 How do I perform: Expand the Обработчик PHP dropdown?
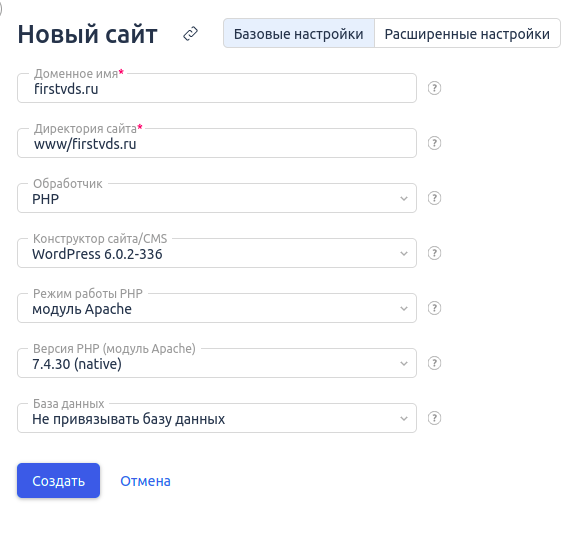pyautogui.click(x=217, y=198)
